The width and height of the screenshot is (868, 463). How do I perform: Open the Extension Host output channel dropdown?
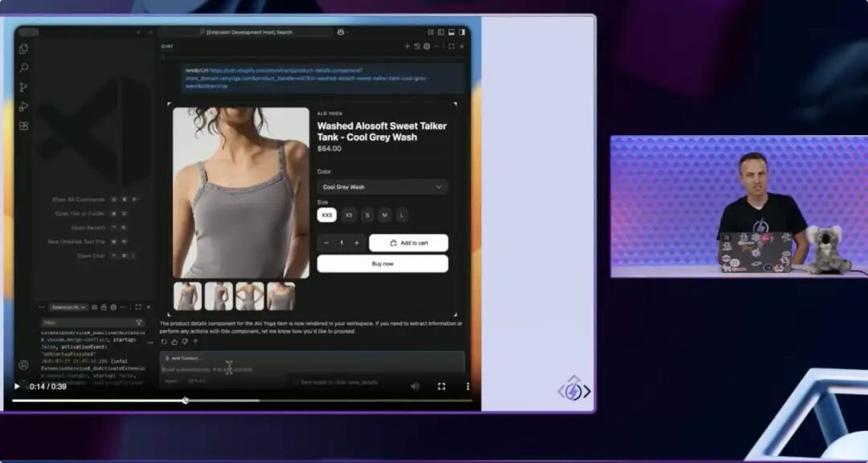67,307
